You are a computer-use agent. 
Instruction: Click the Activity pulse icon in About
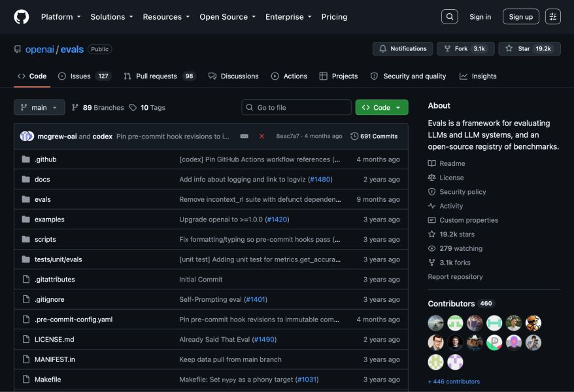[x=431, y=206]
